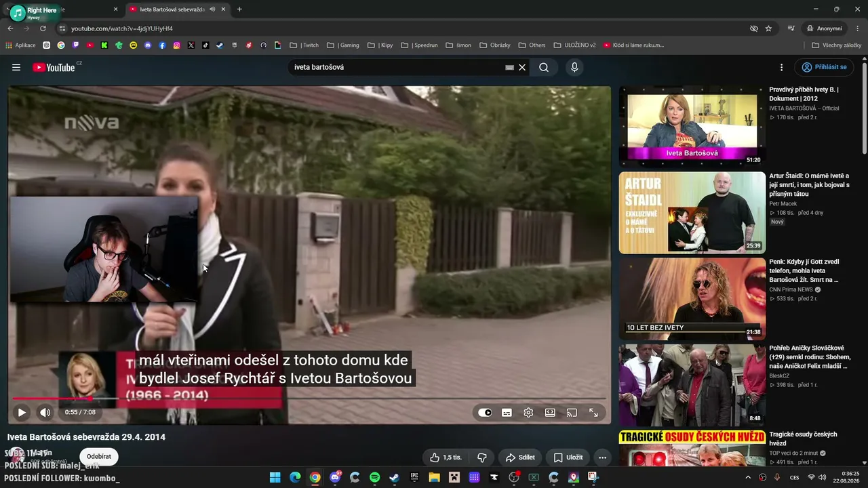This screenshot has height=488, width=868.
Task: Open the TikTok bookmark icon
Action: [x=205, y=45]
